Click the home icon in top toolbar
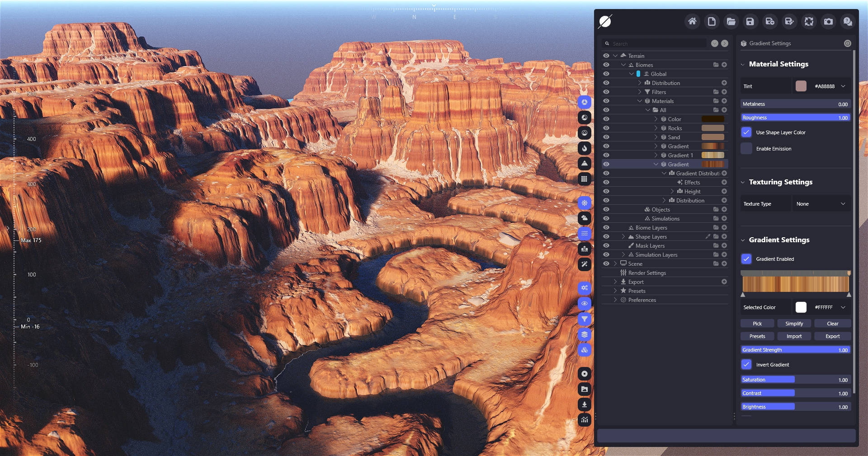 click(692, 21)
